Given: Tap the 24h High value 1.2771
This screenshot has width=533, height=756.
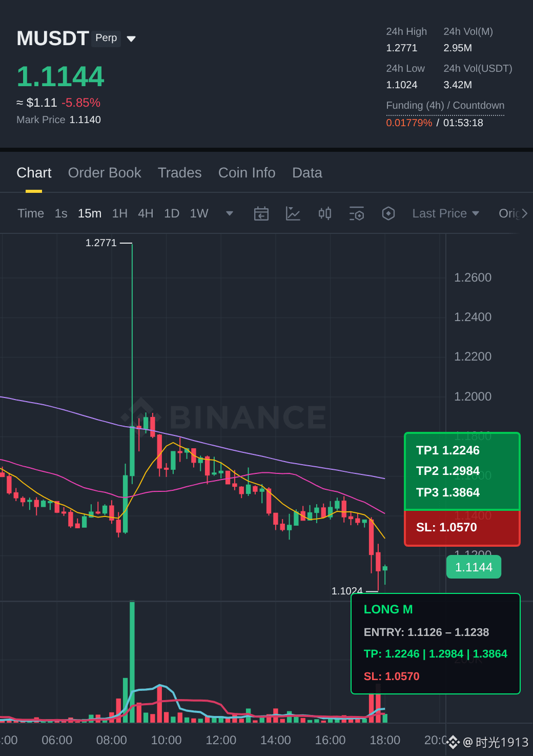Looking at the screenshot, I should (x=402, y=48).
